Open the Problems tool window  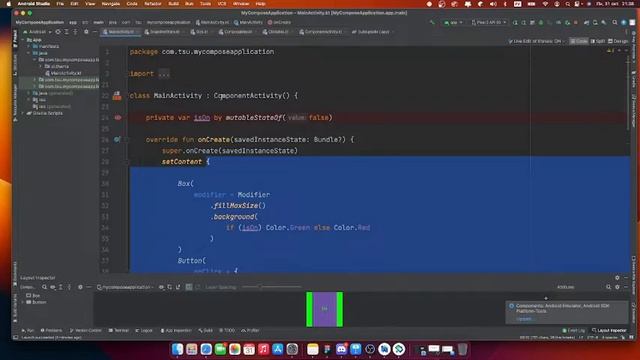tap(51, 330)
